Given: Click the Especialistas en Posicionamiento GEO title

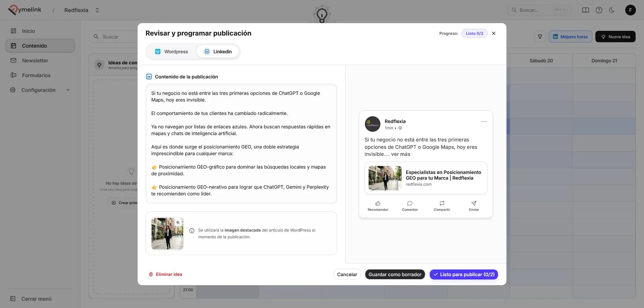Looking at the screenshot, I should click(443, 175).
